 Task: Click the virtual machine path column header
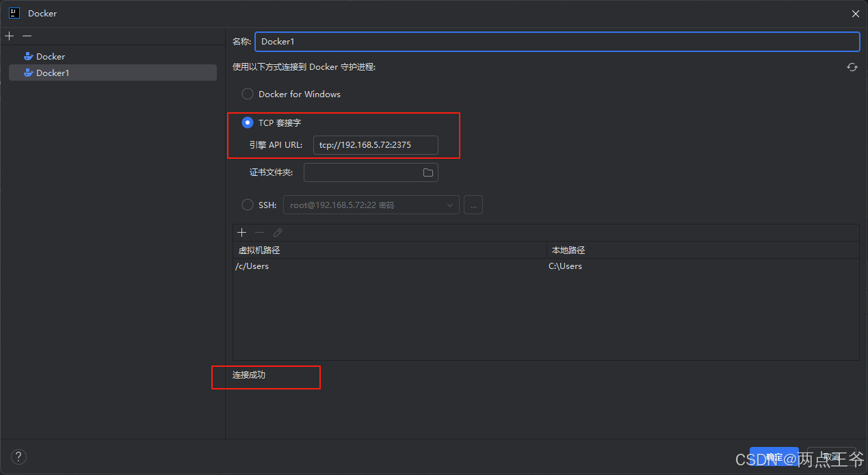(x=390, y=251)
